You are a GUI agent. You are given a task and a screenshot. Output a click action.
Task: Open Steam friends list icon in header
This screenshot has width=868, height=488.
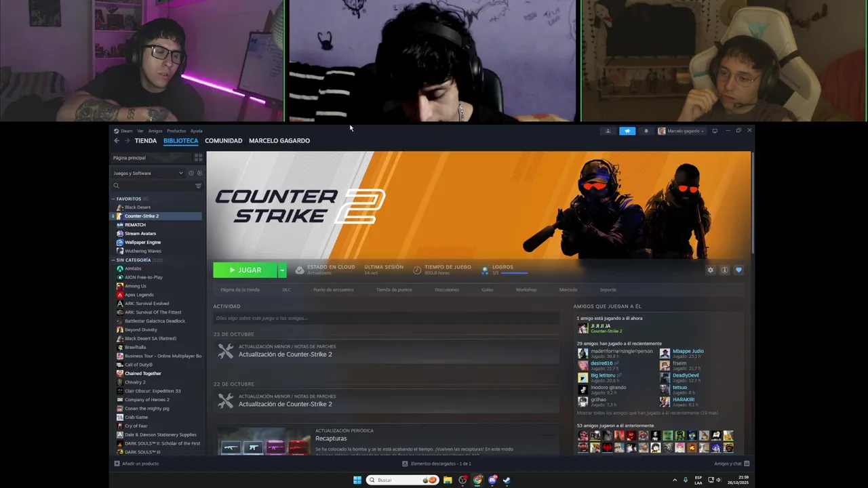pos(608,131)
